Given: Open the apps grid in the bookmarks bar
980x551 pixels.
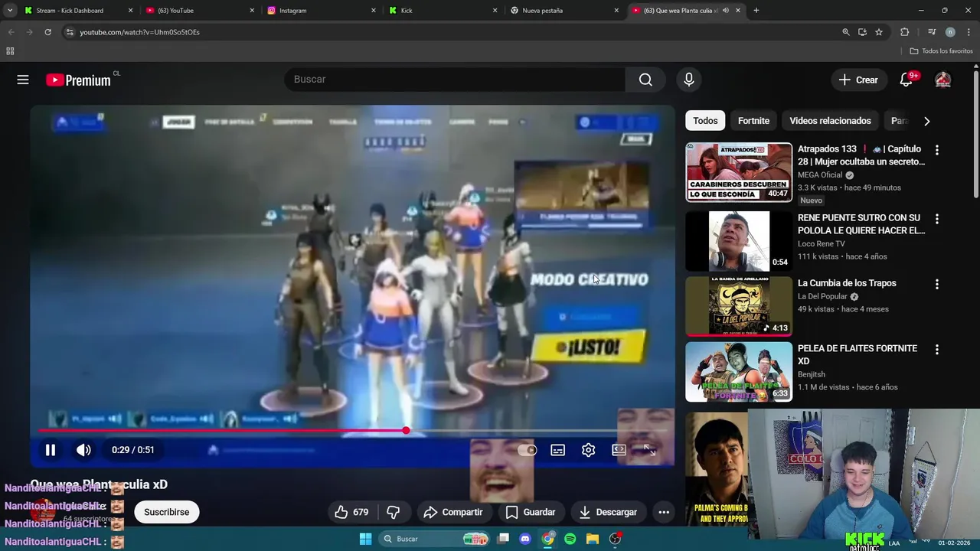Looking at the screenshot, I should click(10, 51).
